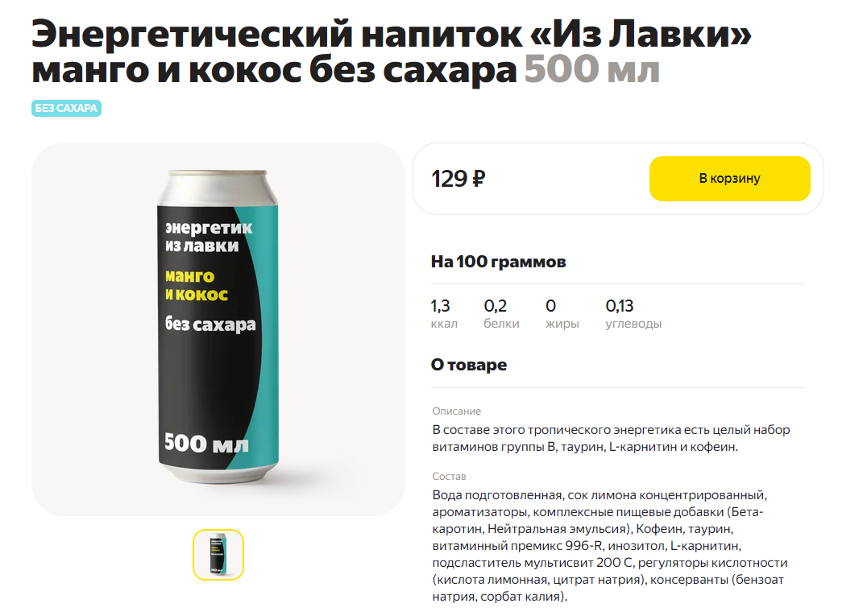The height and width of the screenshot is (616, 863).
Task: Click the энергетик из лавки text on the can
Action: click(x=208, y=237)
